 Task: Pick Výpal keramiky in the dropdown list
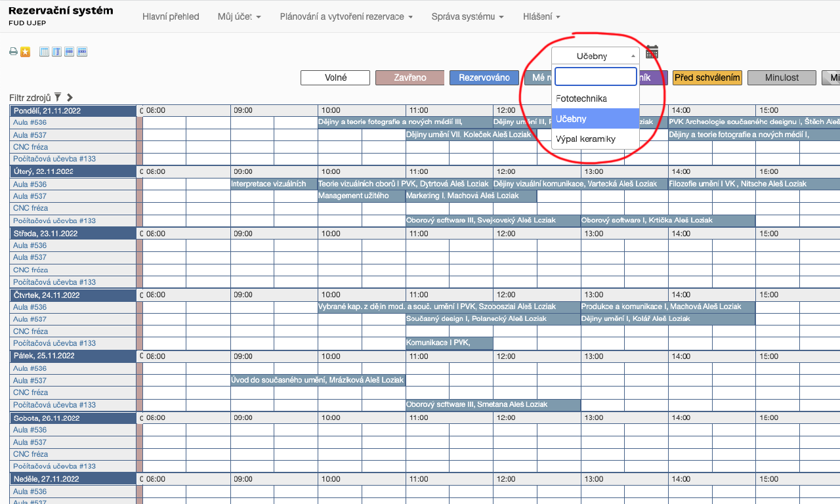pyautogui.click(x=585, y=139)
